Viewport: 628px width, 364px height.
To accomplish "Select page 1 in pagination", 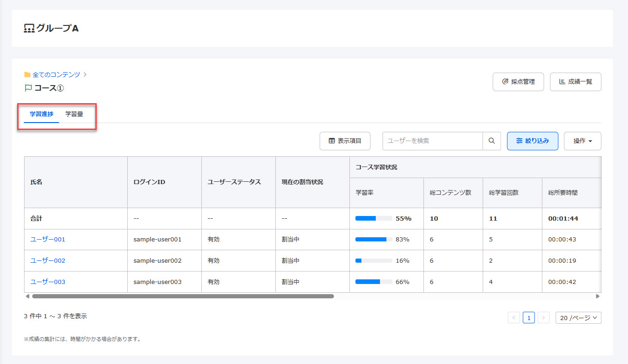I will (x=529, y=318).
